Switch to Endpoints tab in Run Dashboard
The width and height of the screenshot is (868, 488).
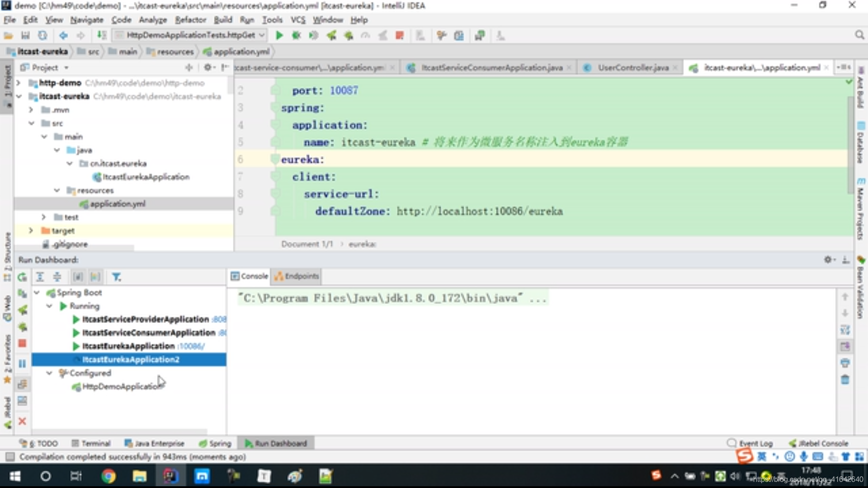296,276
